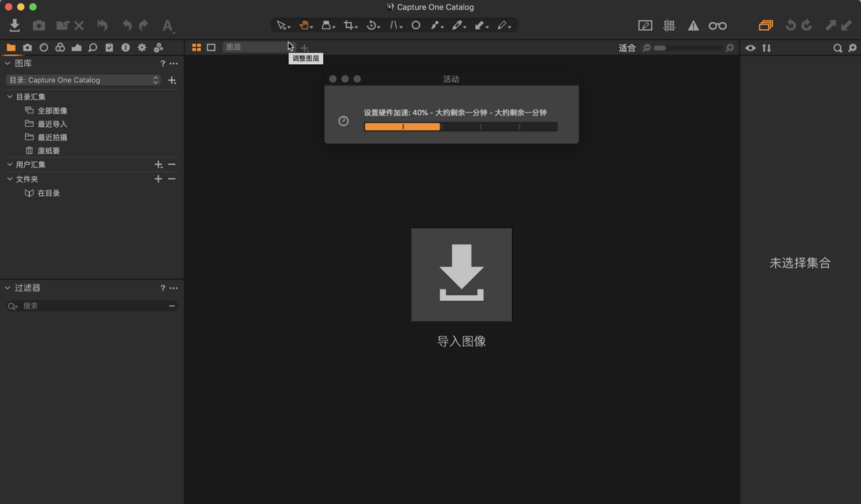Select the Draw Mask brush tool
Viewport: 861px width, 504px height.
tap(436, 25)
